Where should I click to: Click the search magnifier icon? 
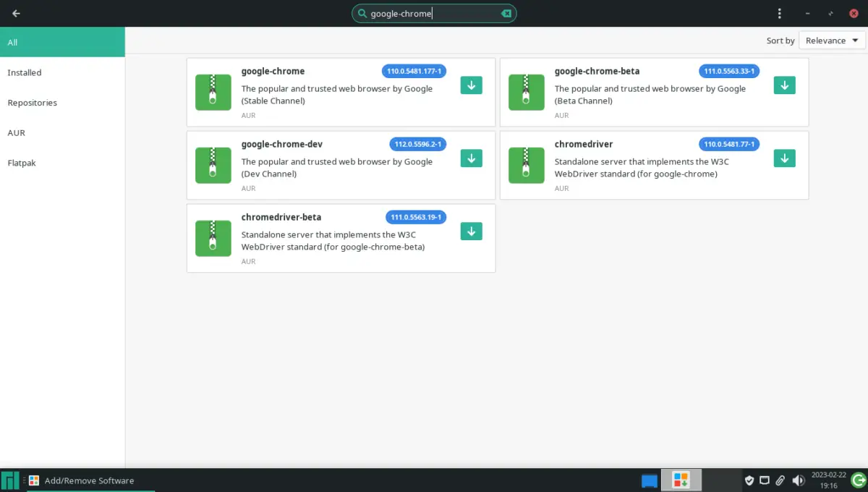[x=362, y=14]
